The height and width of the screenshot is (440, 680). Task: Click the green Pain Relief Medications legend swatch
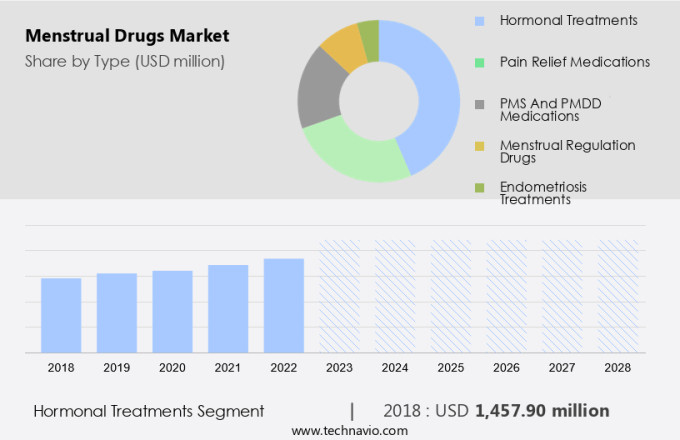480,62
